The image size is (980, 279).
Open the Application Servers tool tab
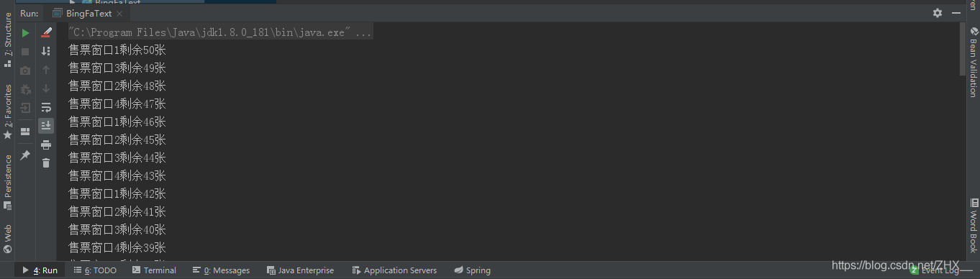(394, 270)
